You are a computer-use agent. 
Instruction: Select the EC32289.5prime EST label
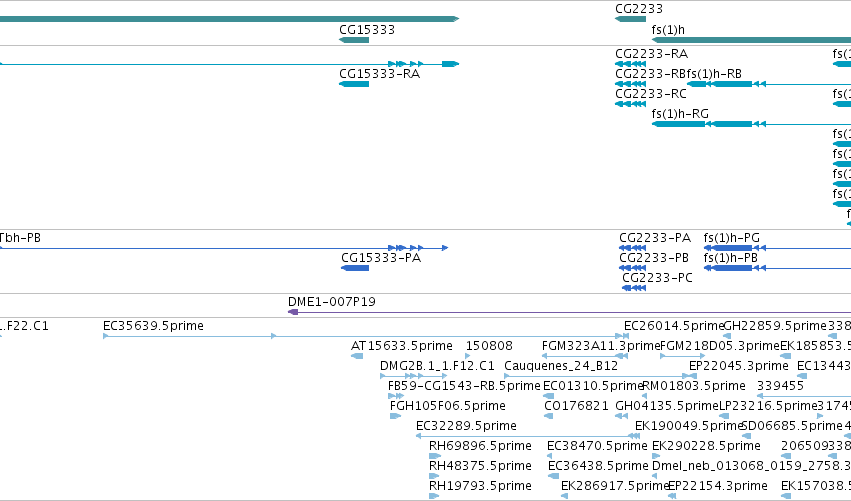466,426
